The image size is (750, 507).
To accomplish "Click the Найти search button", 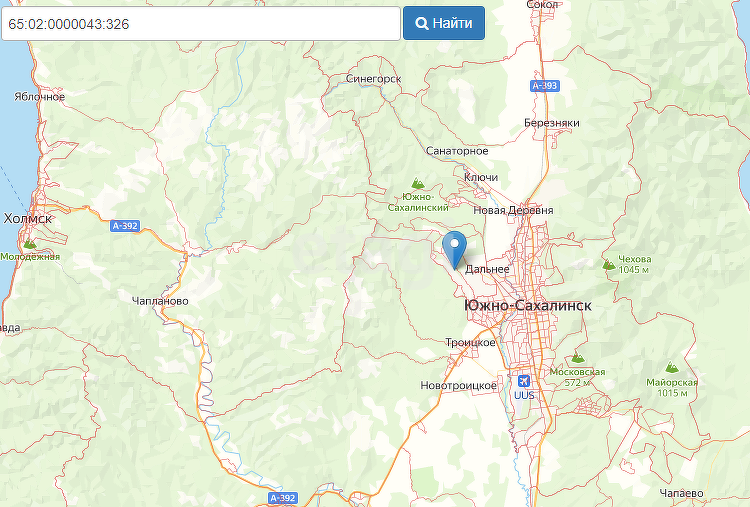I will [x=444, y=23].
